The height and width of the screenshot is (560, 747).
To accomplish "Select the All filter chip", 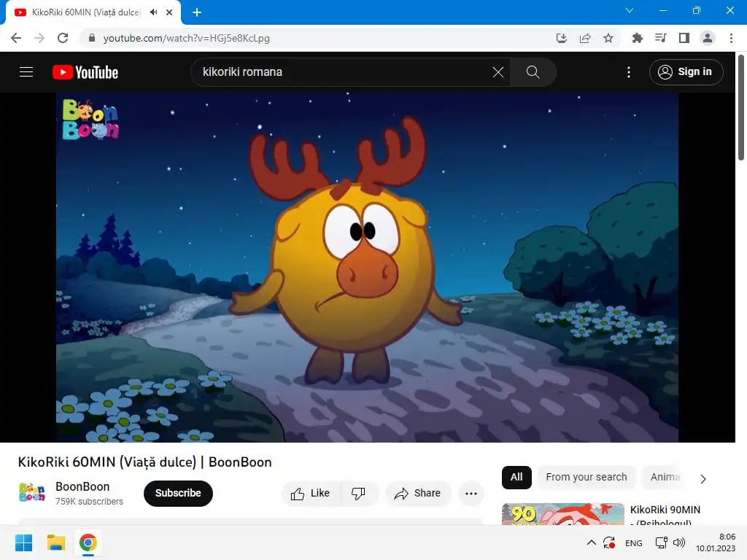I will pos(516,477).
